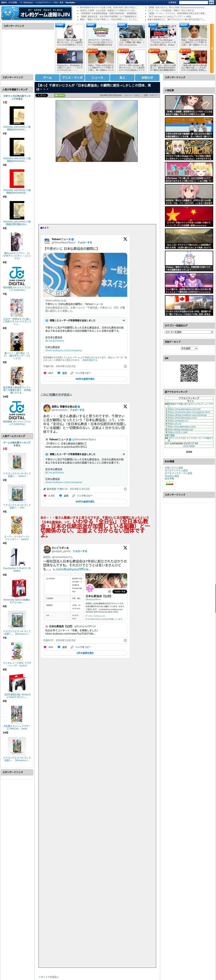The image size is (216, 980).
Task: Click the X logo on さいごうポン太 tweet
Action: 125,547
